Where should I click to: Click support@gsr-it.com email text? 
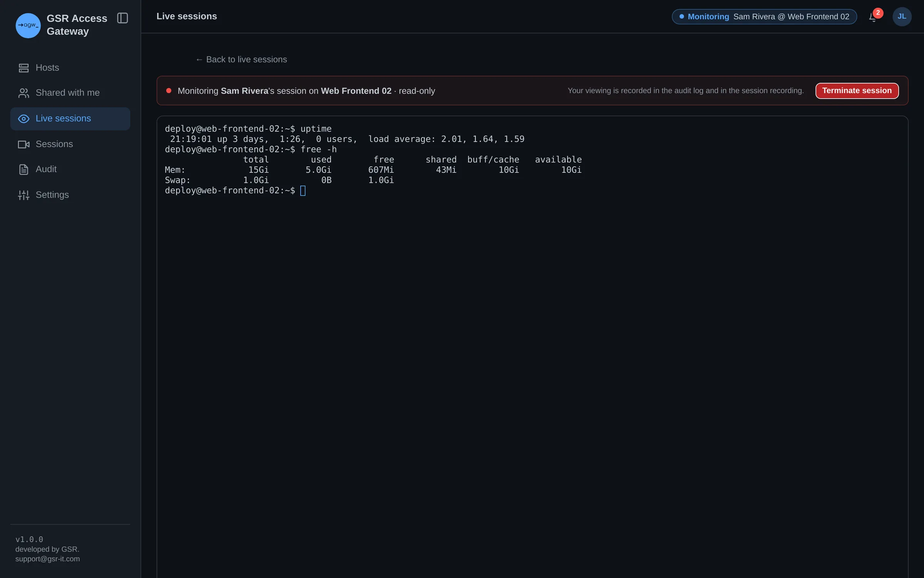48,559
